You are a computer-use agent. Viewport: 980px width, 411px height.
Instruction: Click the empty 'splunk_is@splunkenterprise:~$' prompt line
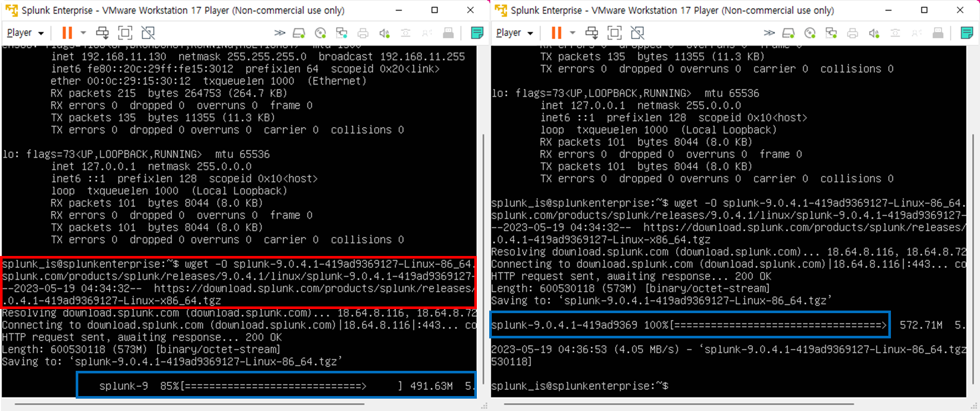point(580,386)
